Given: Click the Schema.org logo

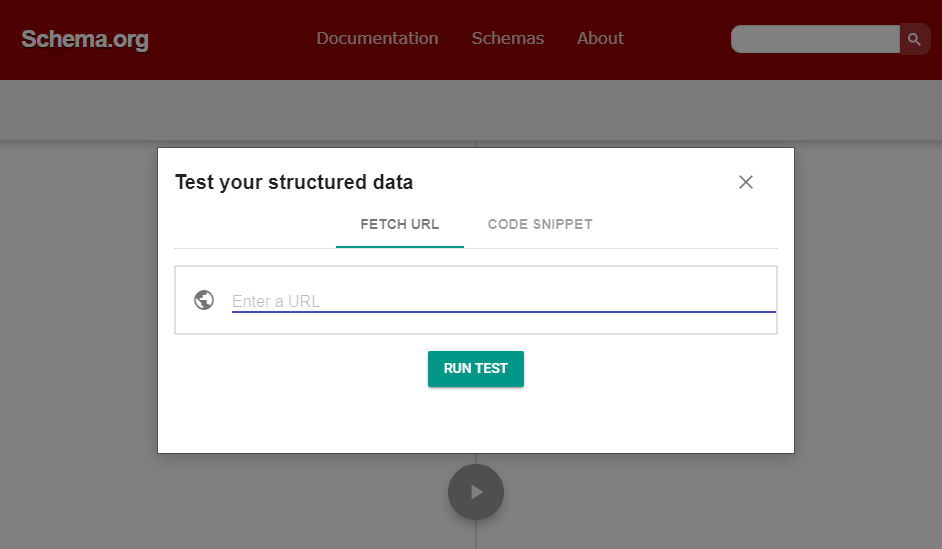Looking at the screenshot, I should pos(85,40).
